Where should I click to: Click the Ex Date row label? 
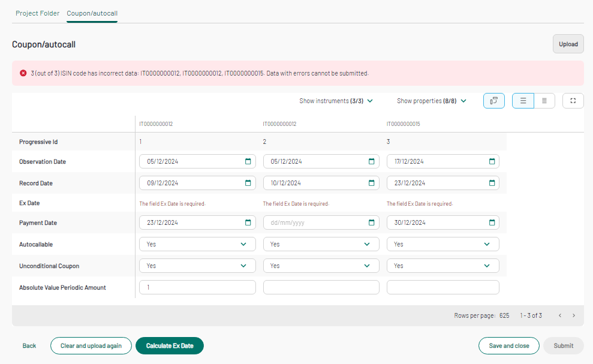[29, 203]
